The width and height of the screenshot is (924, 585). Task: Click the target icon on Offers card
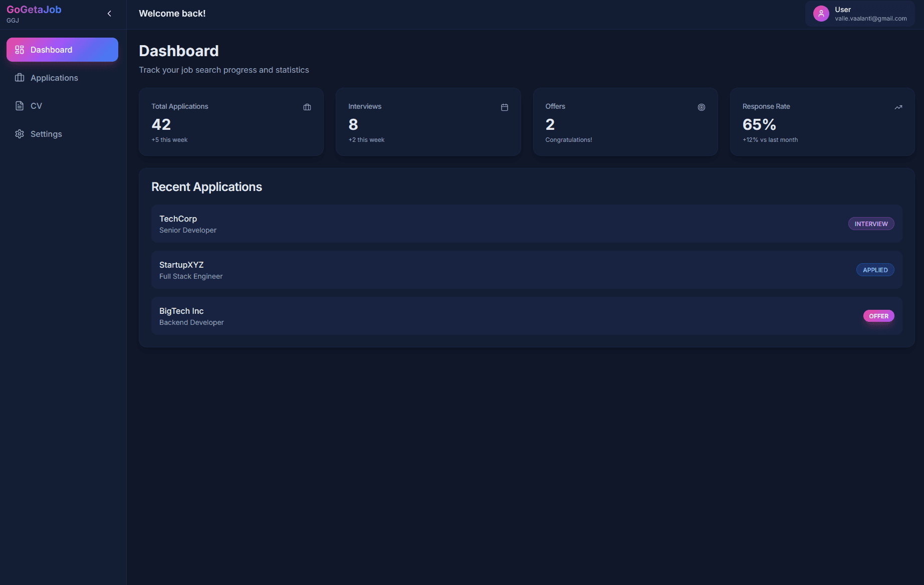(701, 107)
